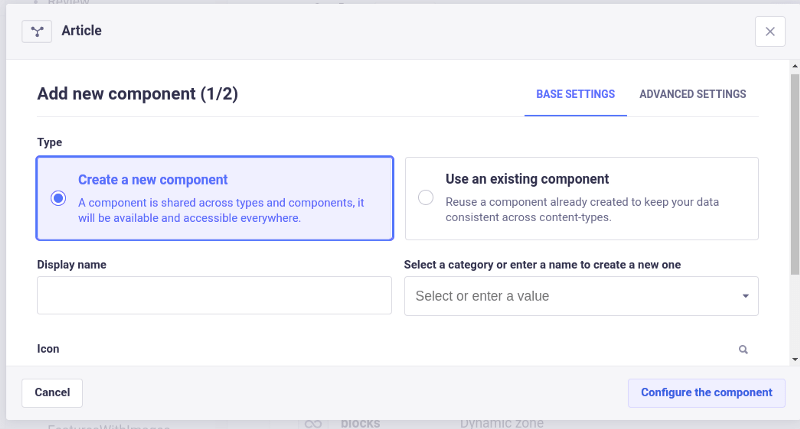
Task: Click the dimmed blocks infinity icon
Action: click(x=313, y=423)
